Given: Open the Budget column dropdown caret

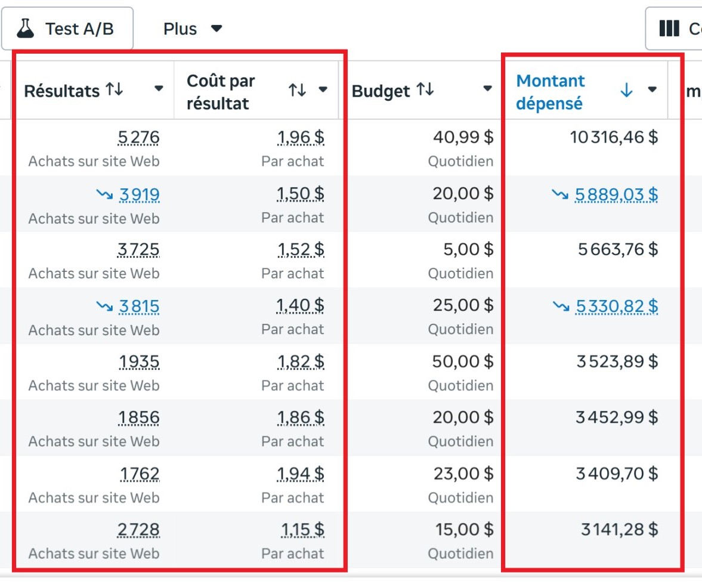Looking at the screenshot, I should [487, 88].
